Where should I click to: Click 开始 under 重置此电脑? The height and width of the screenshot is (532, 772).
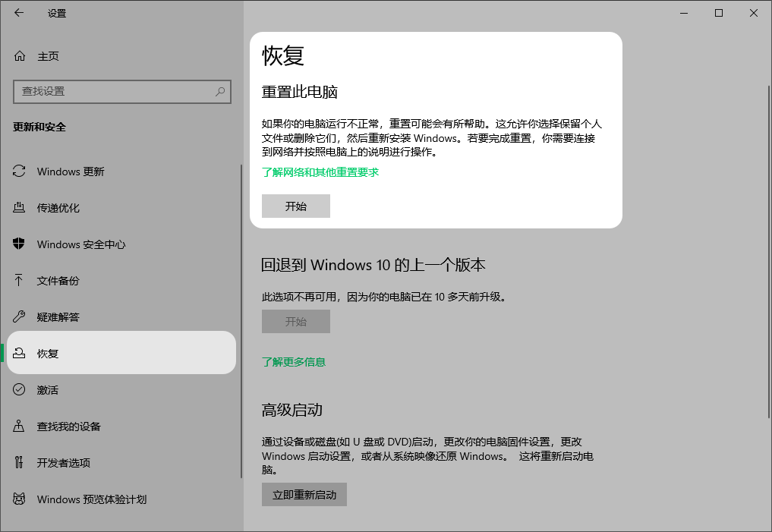(296, 206)
